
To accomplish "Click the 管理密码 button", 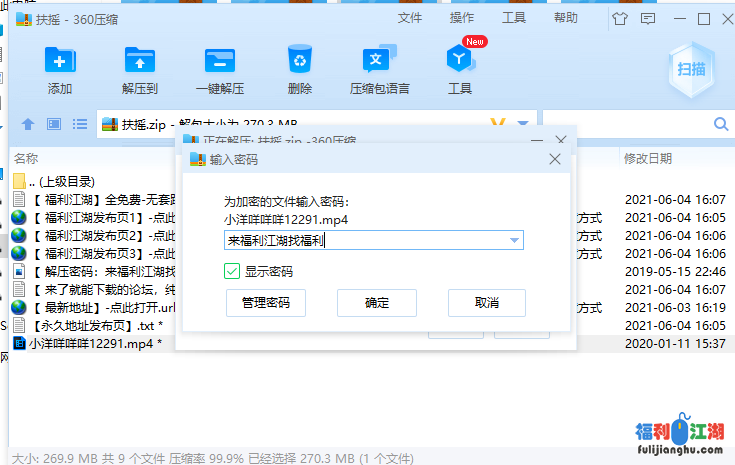I will (266, 303).
